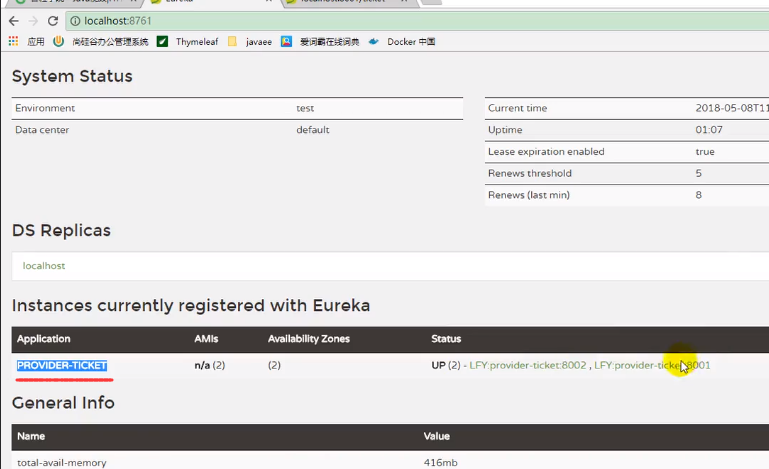Click the Current time label

[x=517, y=108]
